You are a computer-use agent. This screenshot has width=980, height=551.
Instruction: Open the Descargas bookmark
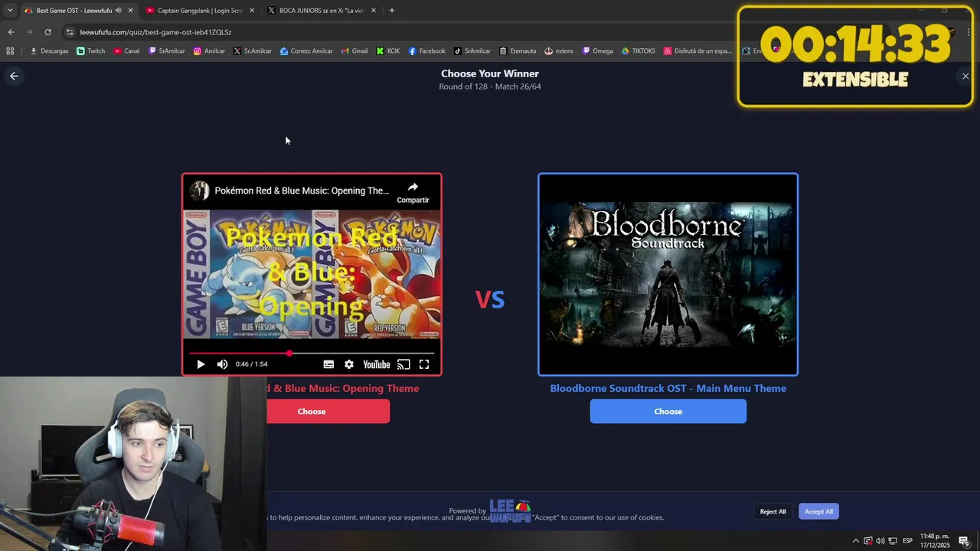pos(49,51)
